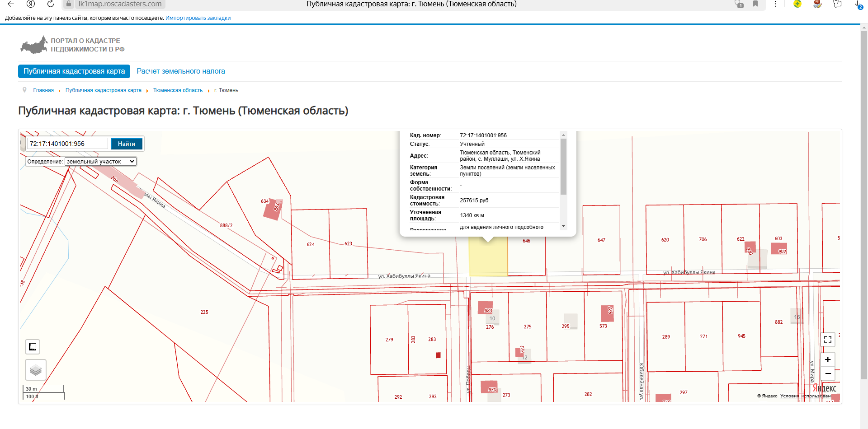Image resolution: width=868 pixels, height=429 pixels.
Task: Select parcel 289 on the map
Action: (666, 337)
